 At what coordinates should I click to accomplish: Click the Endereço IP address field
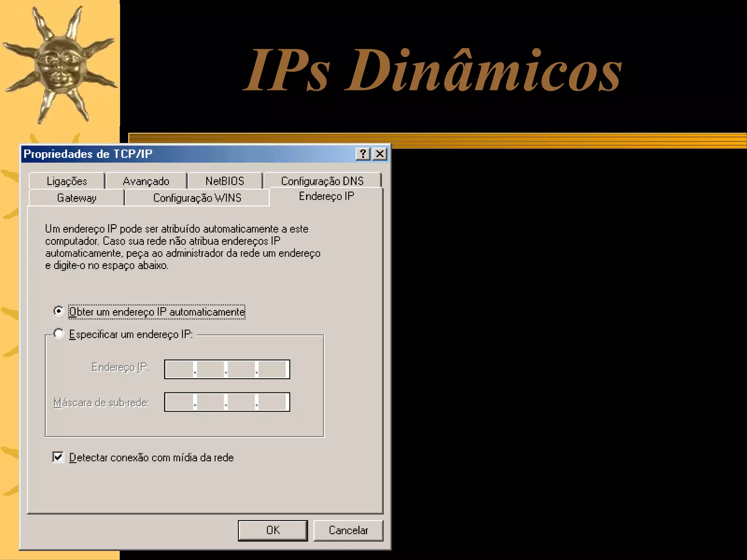click(x=227, y=369)
